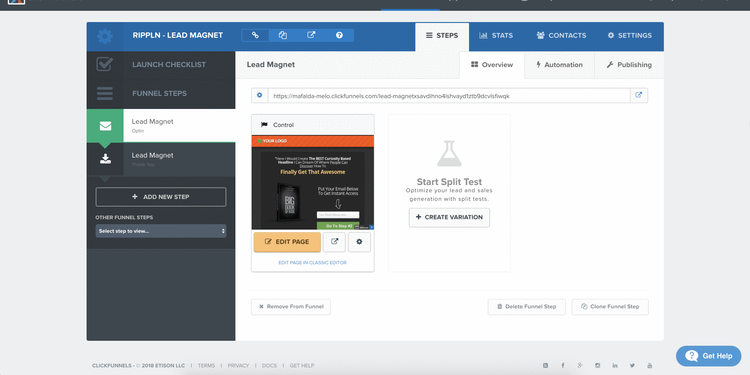
Task: Open Docs link in footer
Action: (x=269, y=365)
